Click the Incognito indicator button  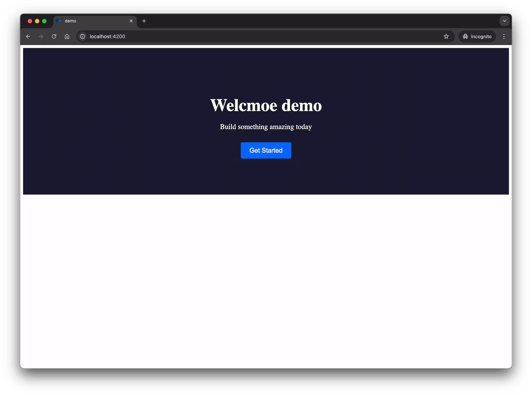[x=477, y=36]
